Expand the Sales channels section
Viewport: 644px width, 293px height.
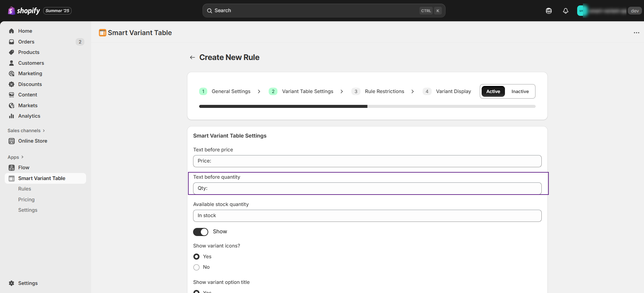tap(26, 130)
